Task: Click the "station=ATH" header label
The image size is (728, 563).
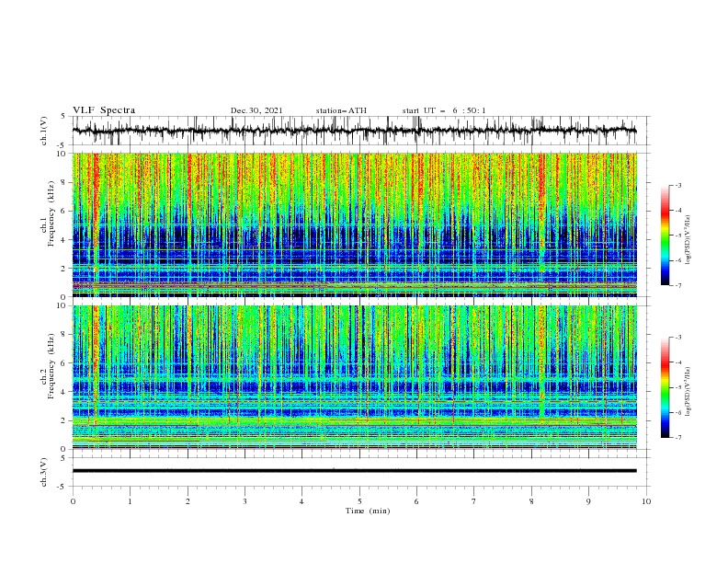Action: (x=341, y=110)
